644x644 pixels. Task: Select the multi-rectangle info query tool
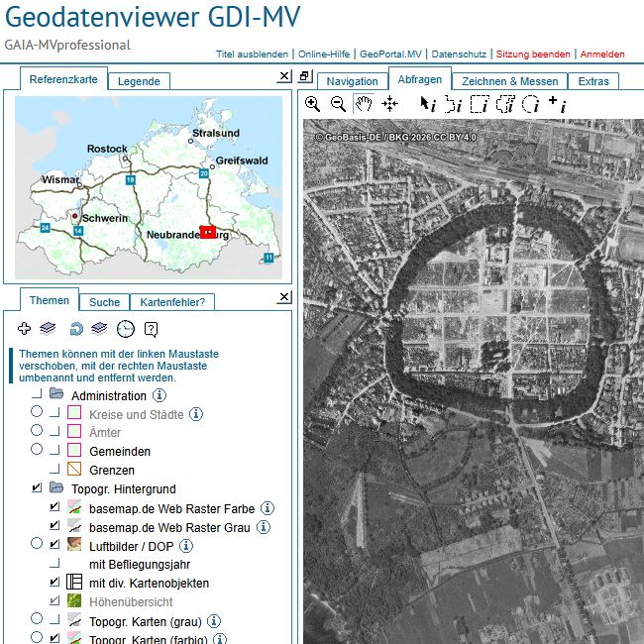point(505,104)
